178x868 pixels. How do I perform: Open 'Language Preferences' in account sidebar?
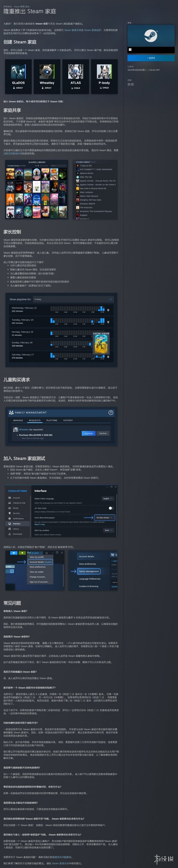[x=90, y=579]
